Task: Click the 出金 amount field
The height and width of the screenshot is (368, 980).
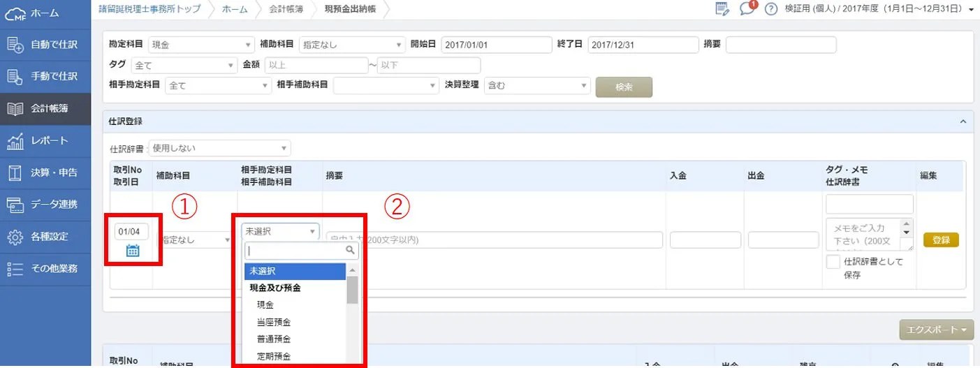Action: 783,240
